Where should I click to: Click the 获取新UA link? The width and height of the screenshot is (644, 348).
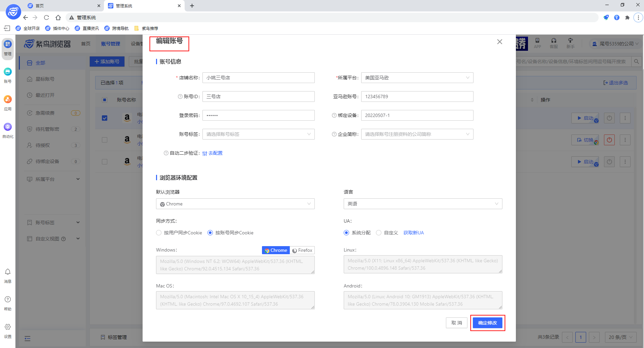tap(413, 232)
